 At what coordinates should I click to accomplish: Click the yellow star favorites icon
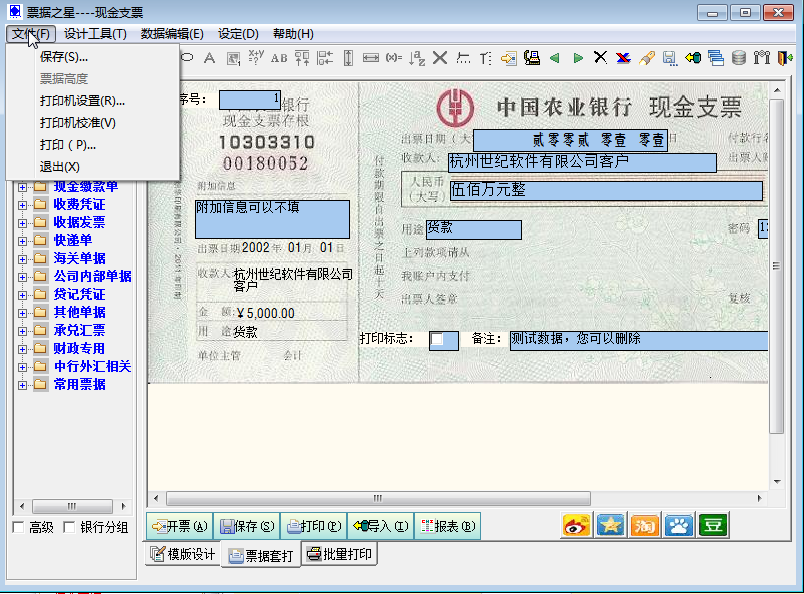click(610, 526)
